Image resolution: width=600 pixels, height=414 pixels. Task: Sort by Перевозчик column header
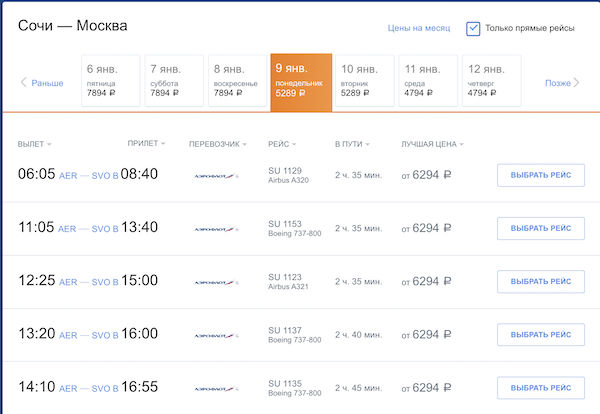[219, 144]
